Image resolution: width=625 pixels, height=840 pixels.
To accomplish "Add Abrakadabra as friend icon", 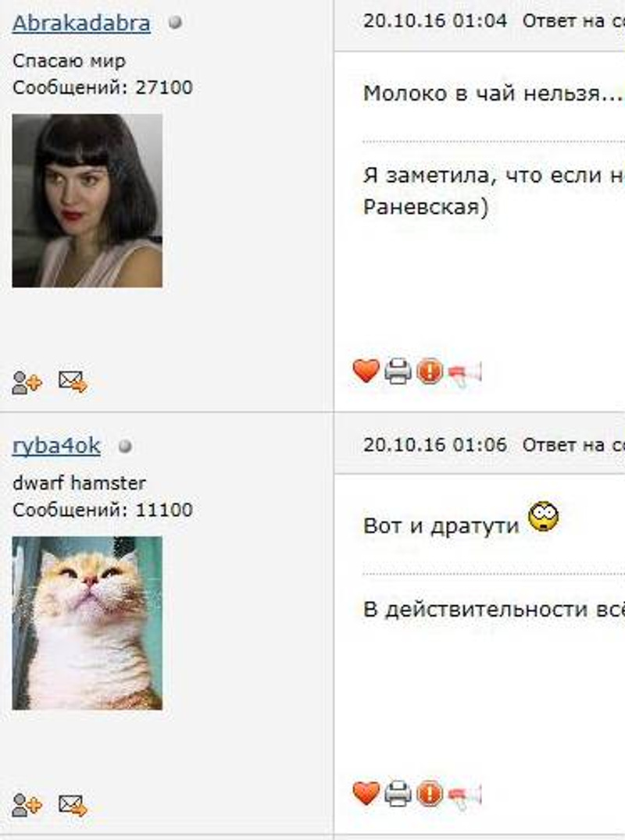I will [27, 382].
